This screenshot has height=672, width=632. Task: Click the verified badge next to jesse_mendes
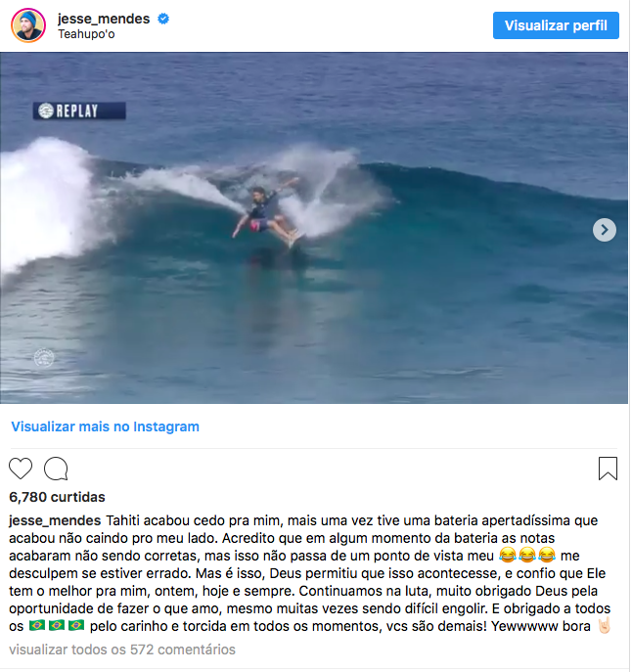click(x=163, y=19)
